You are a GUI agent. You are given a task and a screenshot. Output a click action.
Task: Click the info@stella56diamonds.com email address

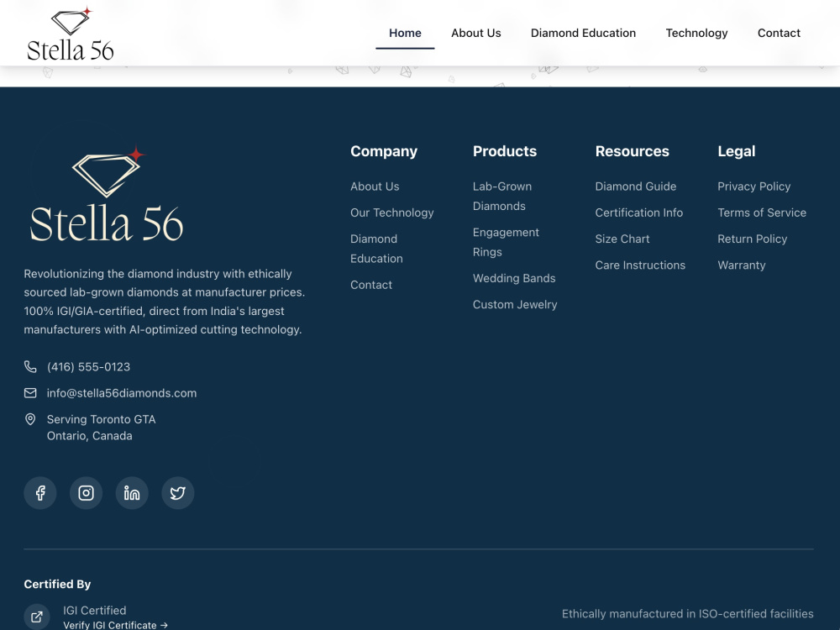pos(122,393)
